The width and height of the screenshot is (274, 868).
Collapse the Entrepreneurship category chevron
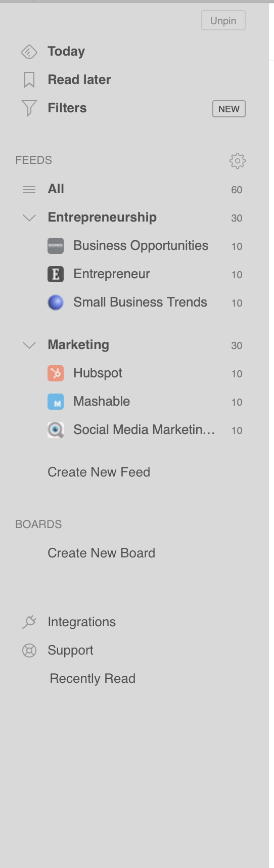[29, 218]
